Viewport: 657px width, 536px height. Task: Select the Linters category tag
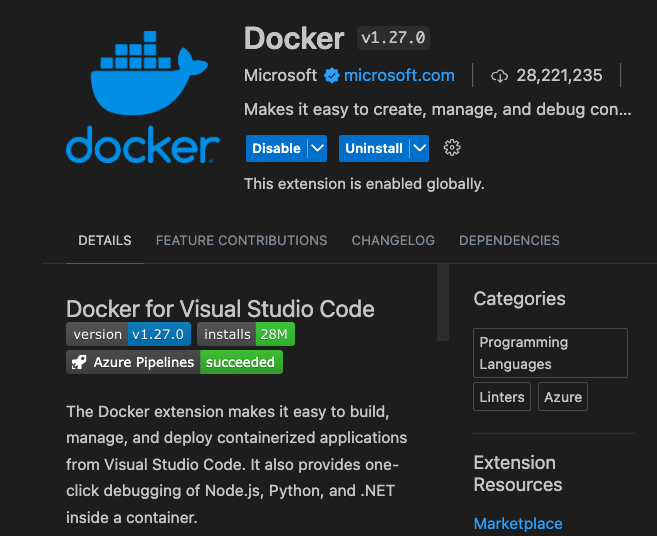click(x=502, y=396)
